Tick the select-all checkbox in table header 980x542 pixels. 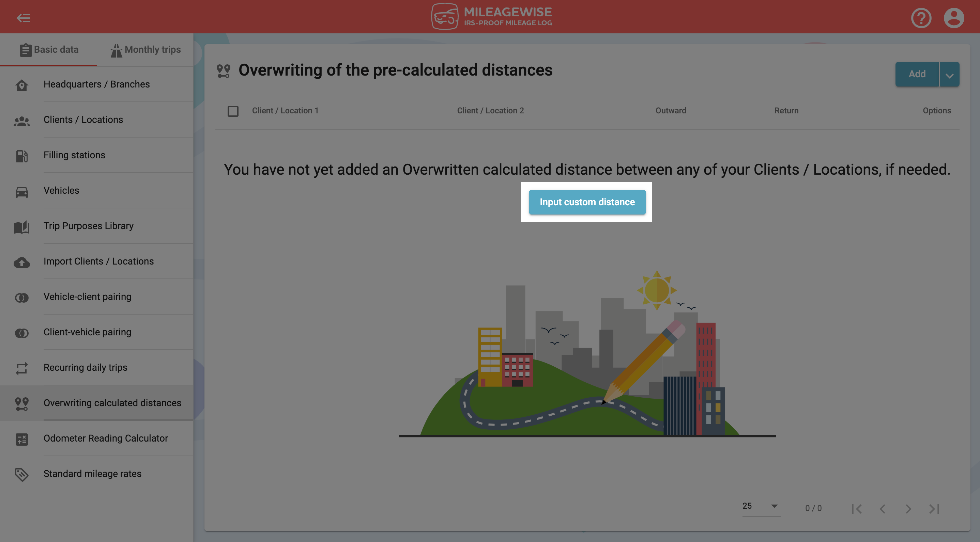click(x=233, y=111)
